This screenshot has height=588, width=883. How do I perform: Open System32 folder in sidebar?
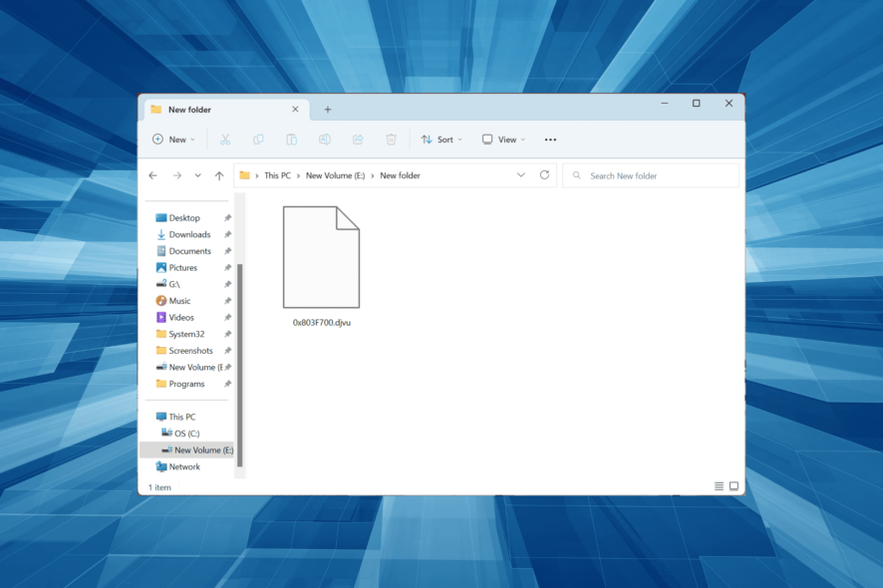(x=185, y=334)
